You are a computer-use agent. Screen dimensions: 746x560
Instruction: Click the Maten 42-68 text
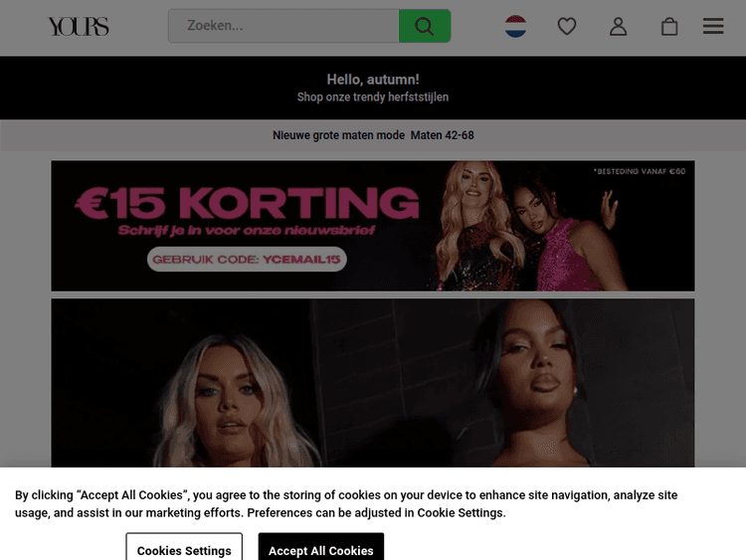(x=442, y=135)
